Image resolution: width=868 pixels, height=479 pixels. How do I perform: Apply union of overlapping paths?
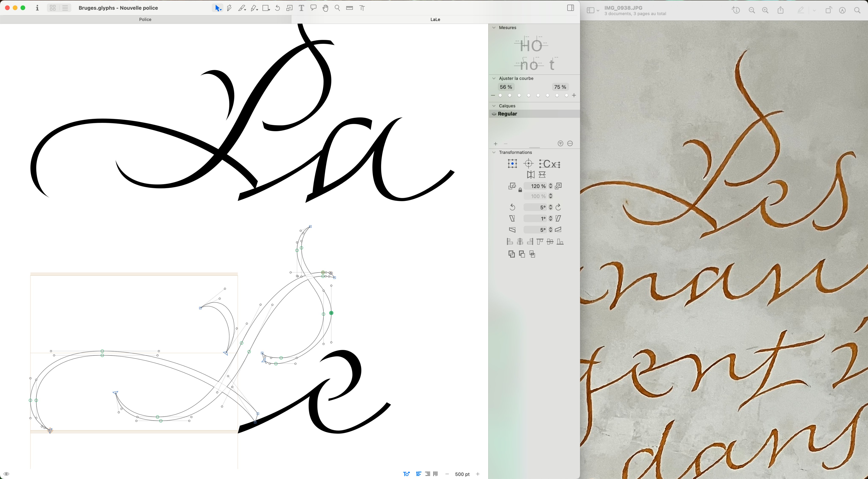pyautogui.click(x=512, y=254)
